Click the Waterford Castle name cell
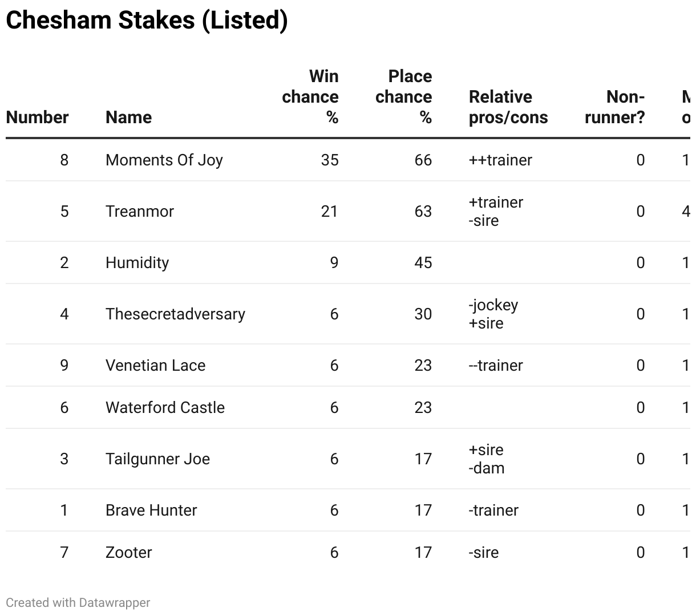Screen dimensions: 696x616 point(165,408)
